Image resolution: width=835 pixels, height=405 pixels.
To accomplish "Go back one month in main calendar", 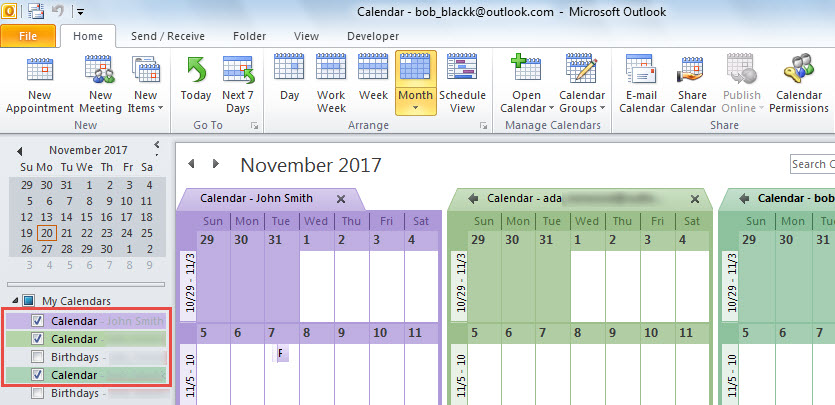I will point(191,164).
